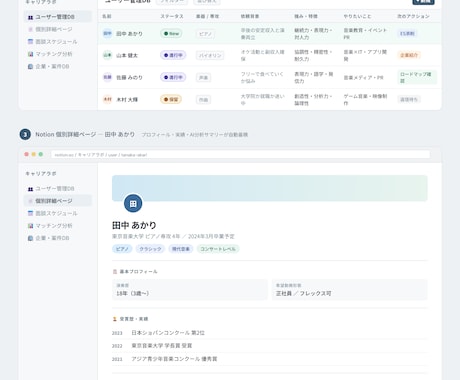Click the browser URL bar in detail page window
Image resolution: width=460 pixels, height=380 pixels.
point(240,155)
